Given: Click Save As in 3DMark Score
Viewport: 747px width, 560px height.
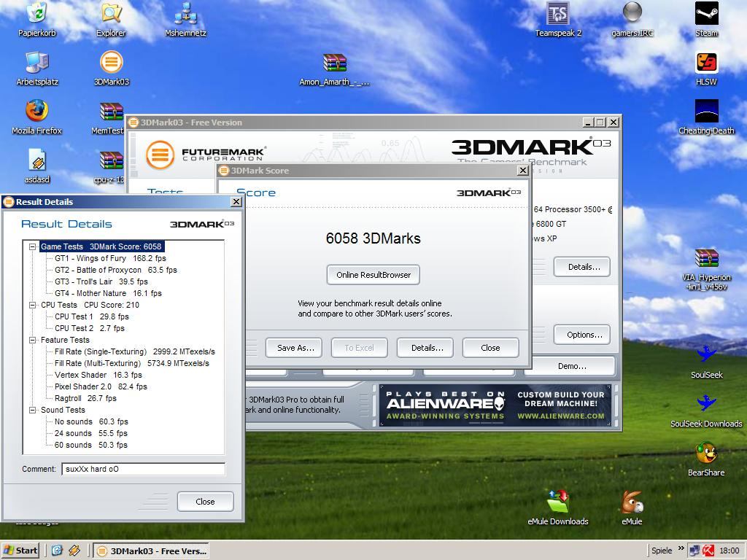Looking at the screenshot, I should coord(294,348).
